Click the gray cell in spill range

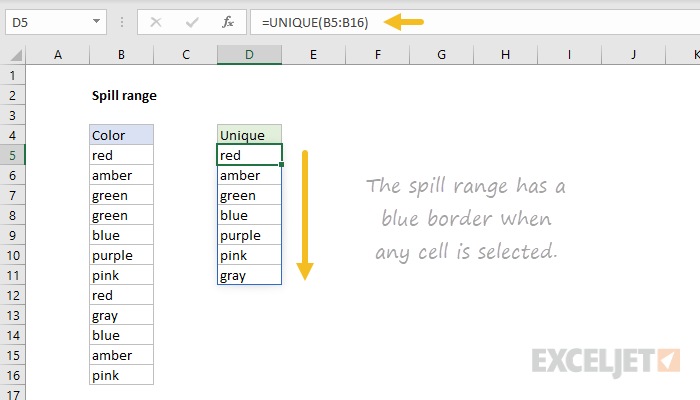coord(249,275)
